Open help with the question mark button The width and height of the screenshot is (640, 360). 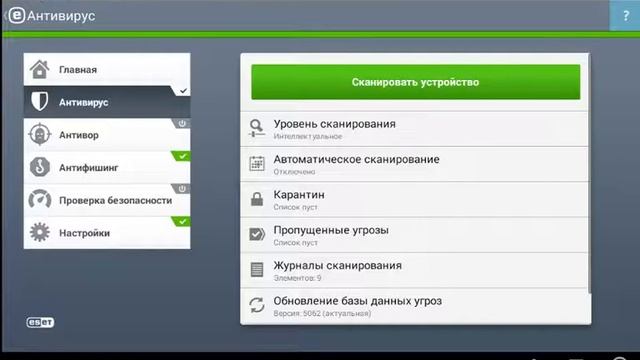coord(625,16)
